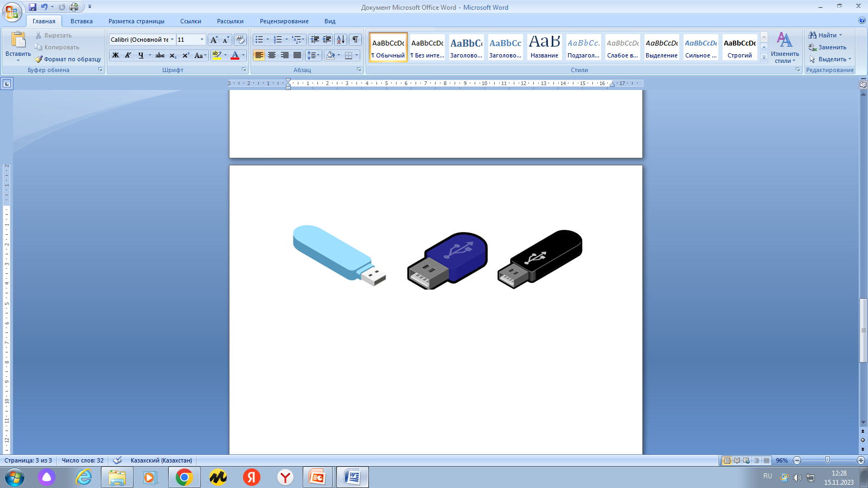Viewport: 868px width, 488px height.
Task: Toggle italic (К) formatting
Action: (128, 55)
